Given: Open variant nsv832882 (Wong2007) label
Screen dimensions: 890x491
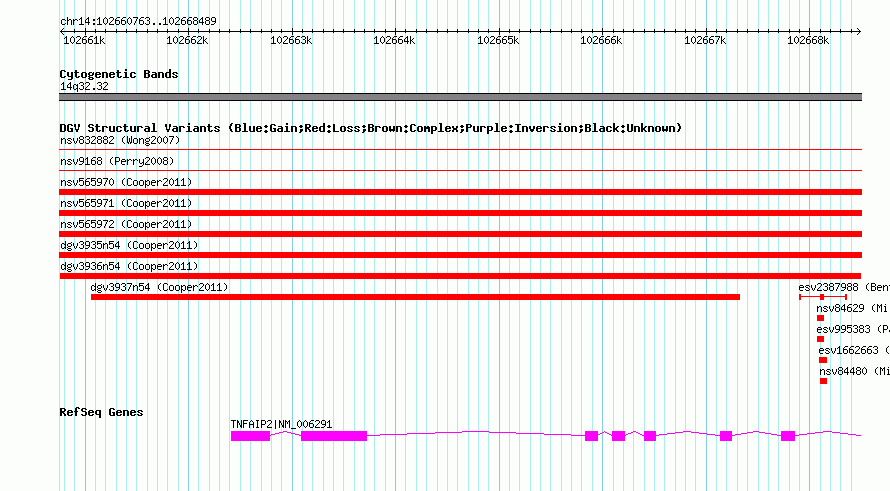Looking at the screenshot, I should pos(120,140).
